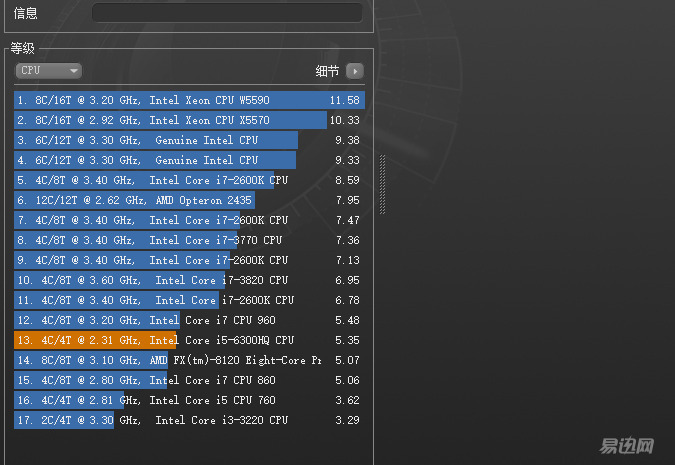Select rank 6 AMD Opteron 2435 row
Image resolution: width=675 pixels, height=465 pixels.
[189, 200]
